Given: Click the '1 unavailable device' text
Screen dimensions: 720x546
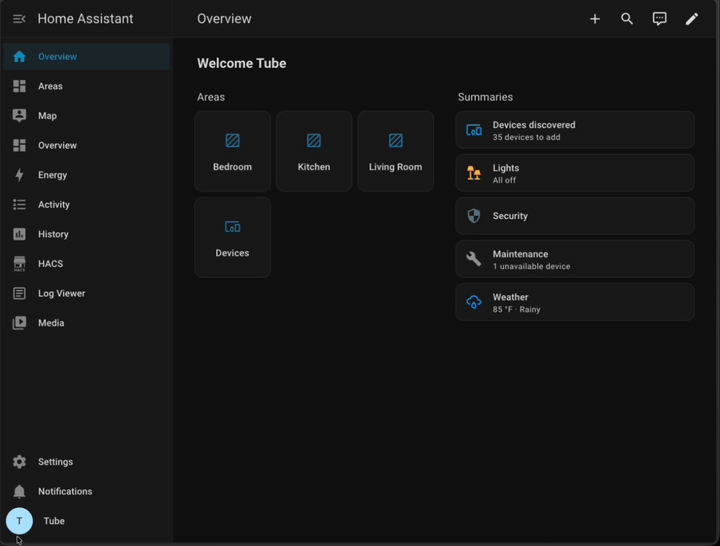Looking at the screenshot, I should tap(531, 266).
